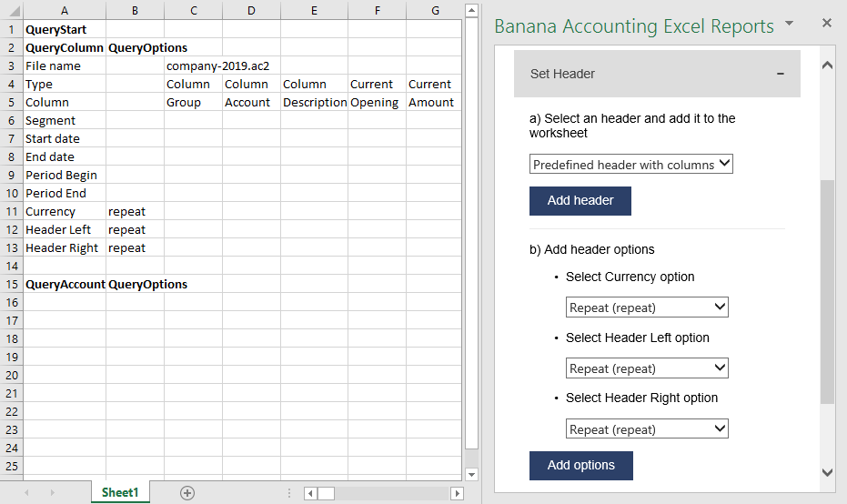Click the spreadsheet scroll down arrow
The height and width of the screenshot is (504, 847).
[471, 474]
